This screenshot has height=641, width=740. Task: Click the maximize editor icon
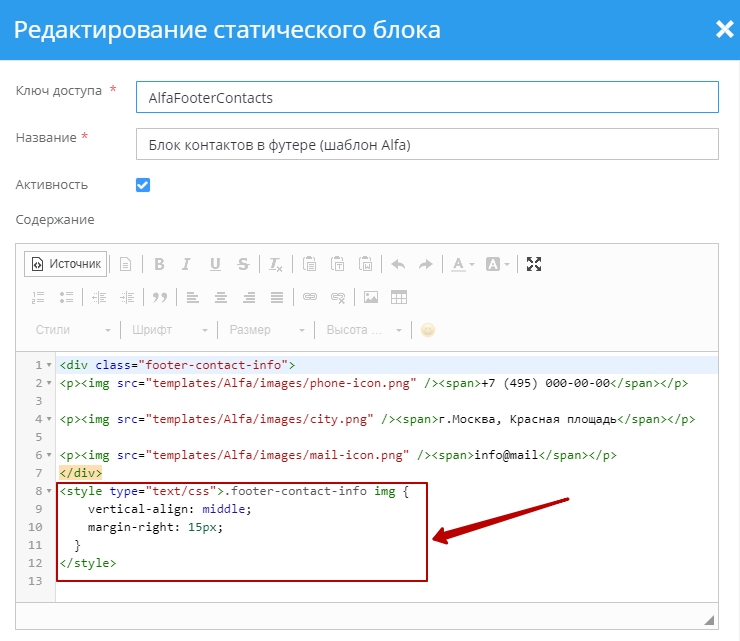tap(534, 264)
